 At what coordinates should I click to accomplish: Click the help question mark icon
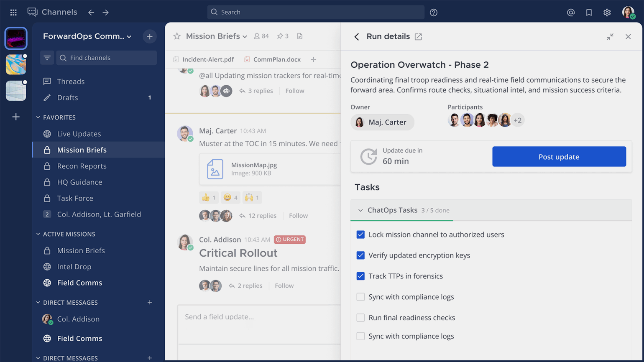(434, 13)
